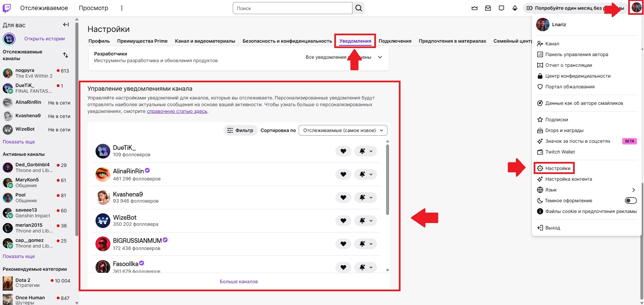The height and width of the screenshot is (305, 644).
Task: Expand Разработчики notifications section chevron
Action: click(380, 57)
